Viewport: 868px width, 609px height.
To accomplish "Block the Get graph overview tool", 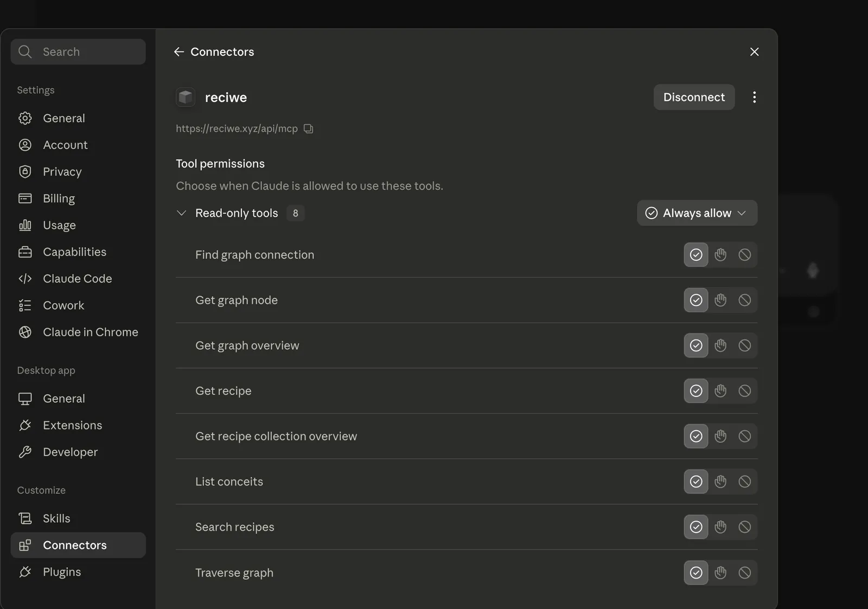I will tap(745, 345).
